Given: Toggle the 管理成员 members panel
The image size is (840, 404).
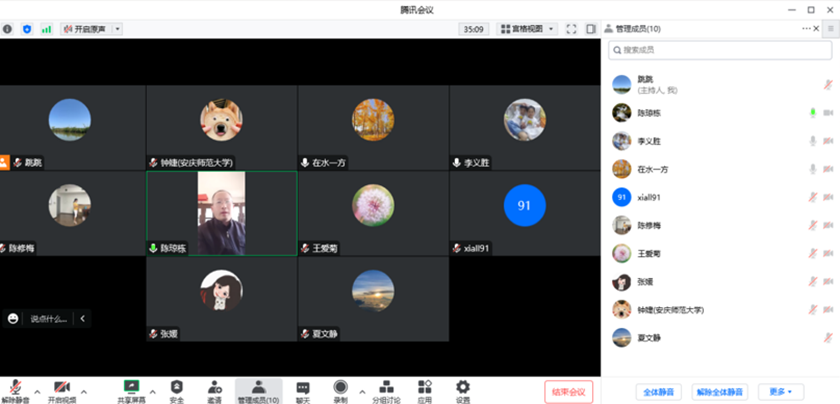Looking at the screenshot, I should point(258,389).
